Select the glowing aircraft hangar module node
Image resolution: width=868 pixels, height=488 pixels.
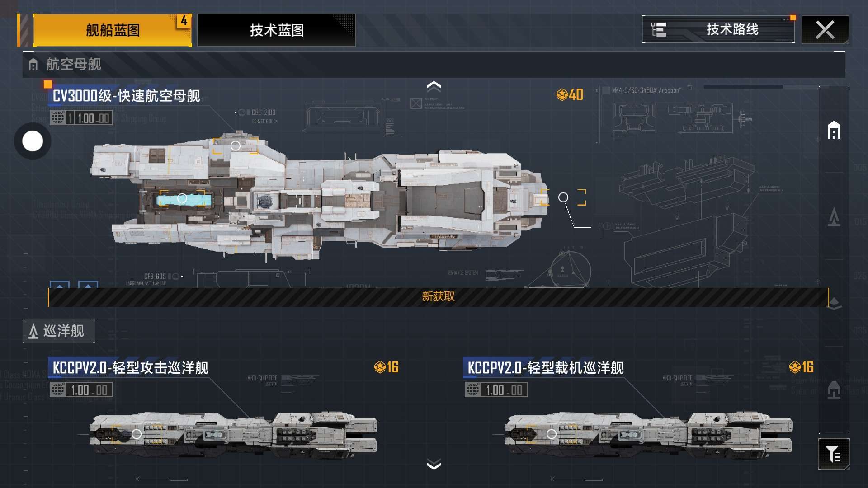point(182,198)
